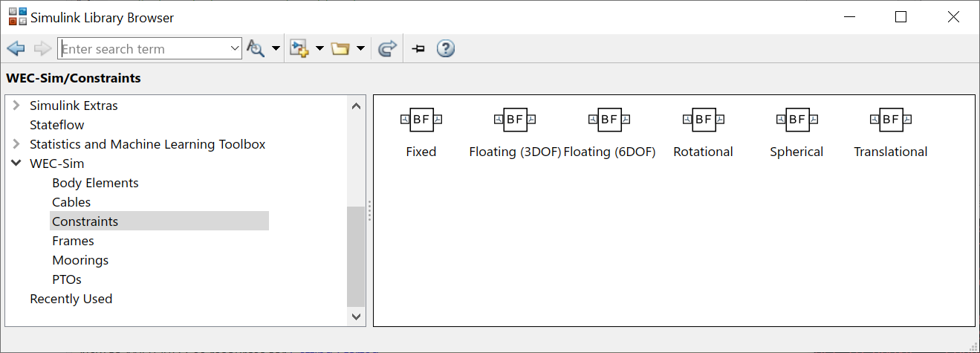
Task: Collapse the WEC-Sim tree node
Action: 16,163
